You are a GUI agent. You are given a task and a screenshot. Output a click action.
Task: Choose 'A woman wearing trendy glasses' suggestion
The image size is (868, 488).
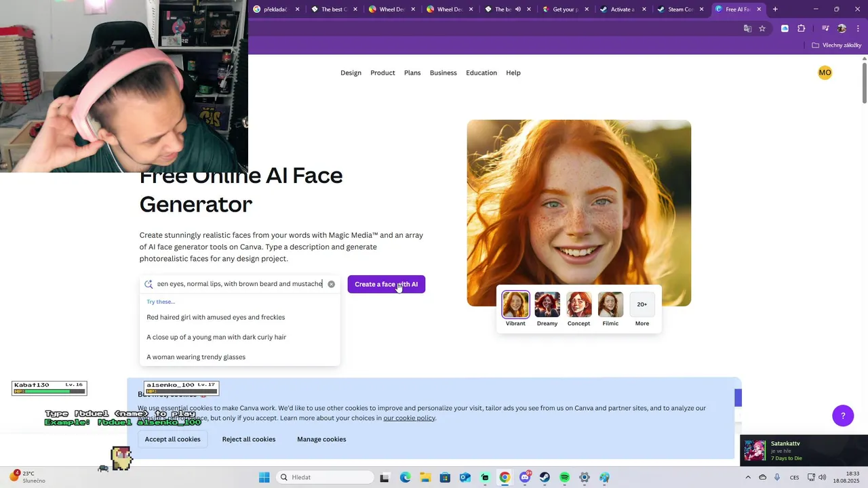tap(196, 357)
